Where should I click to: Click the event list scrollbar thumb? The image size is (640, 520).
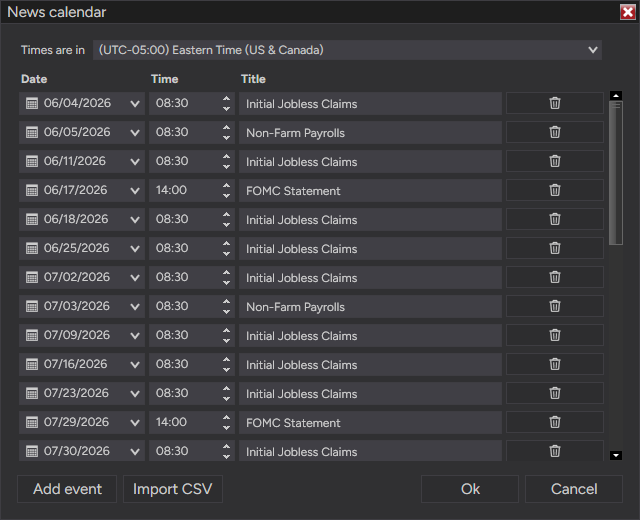(616, 173)
